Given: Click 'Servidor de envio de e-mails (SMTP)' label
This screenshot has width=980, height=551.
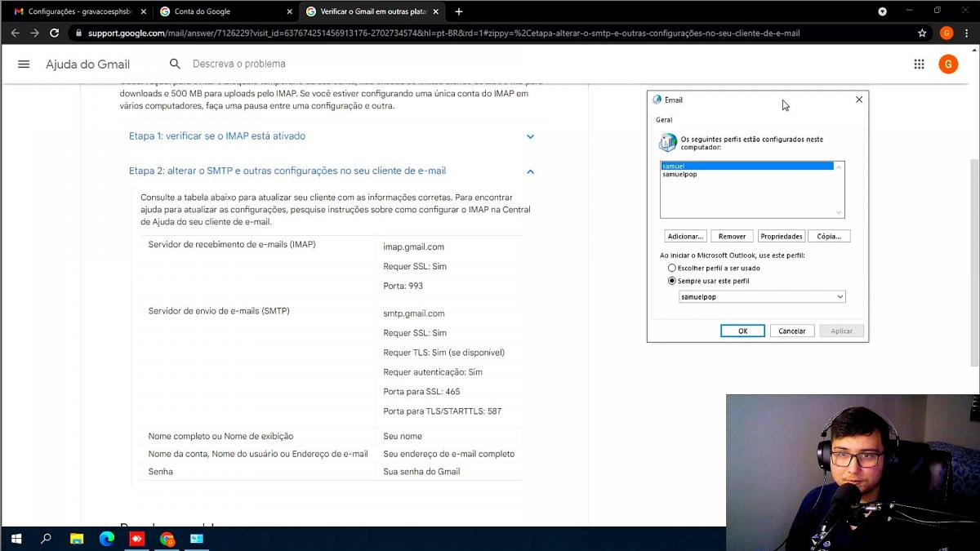Looking at the screenshot, I should click(219, 311).
